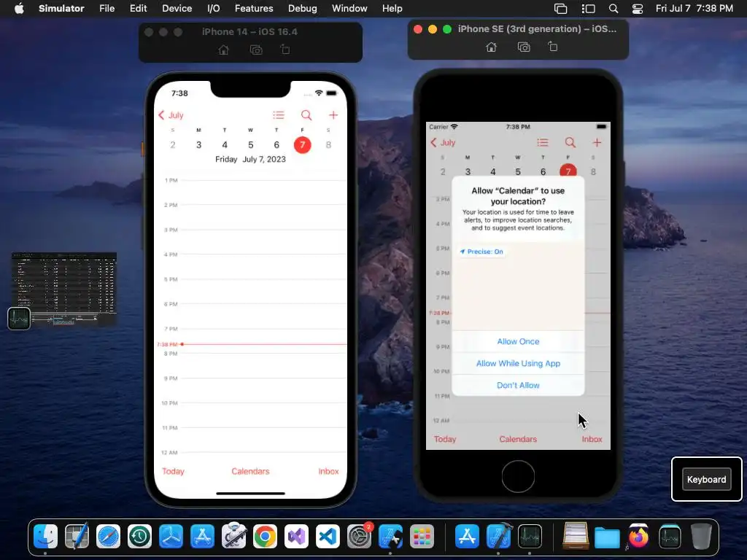Tap Inbox on iPhone SE Calendar
Viewport: 747px width, 560px height.
click(x=592, y=439)
